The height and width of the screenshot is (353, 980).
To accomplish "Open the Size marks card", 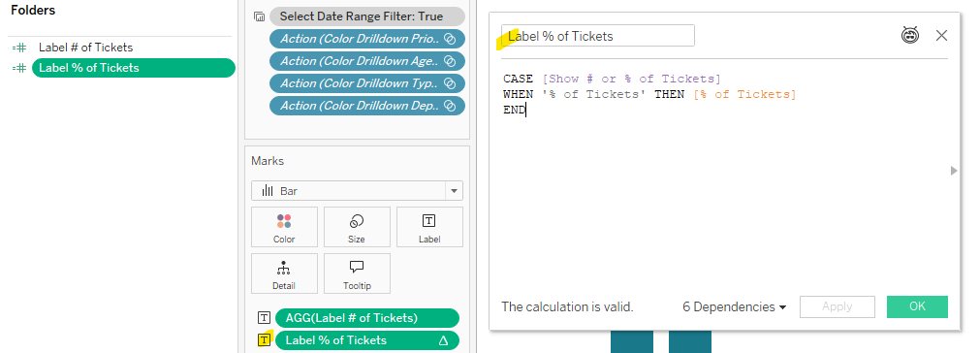I will (357, 227).
